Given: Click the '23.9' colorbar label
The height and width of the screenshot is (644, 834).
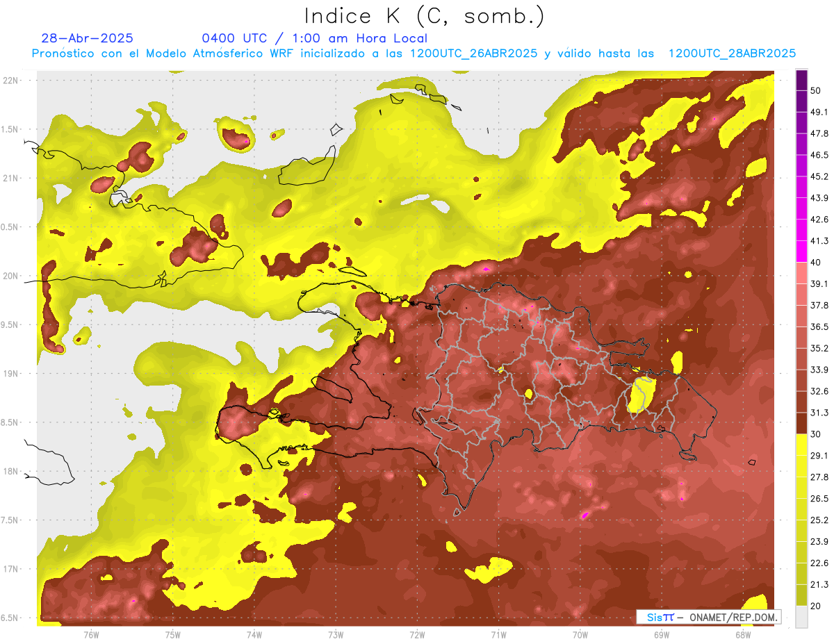Looking at the screenshot, I should coord(819,542).
